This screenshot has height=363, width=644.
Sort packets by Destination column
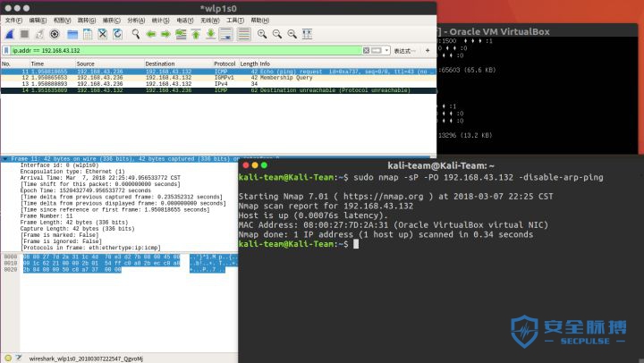click(x=178, y=63)
